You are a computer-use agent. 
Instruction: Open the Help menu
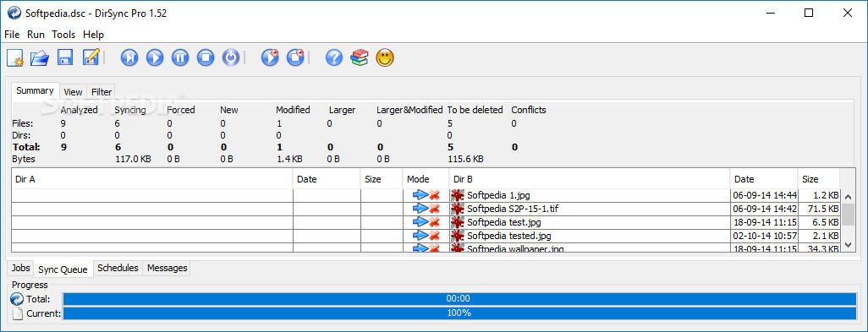click(x=94, y=35)
